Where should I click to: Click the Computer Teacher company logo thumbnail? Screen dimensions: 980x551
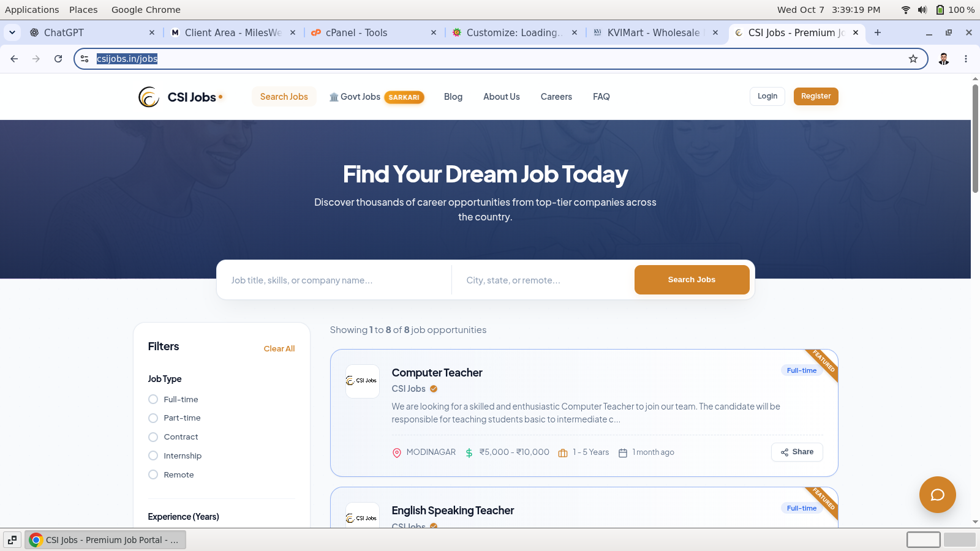(363, 381)
